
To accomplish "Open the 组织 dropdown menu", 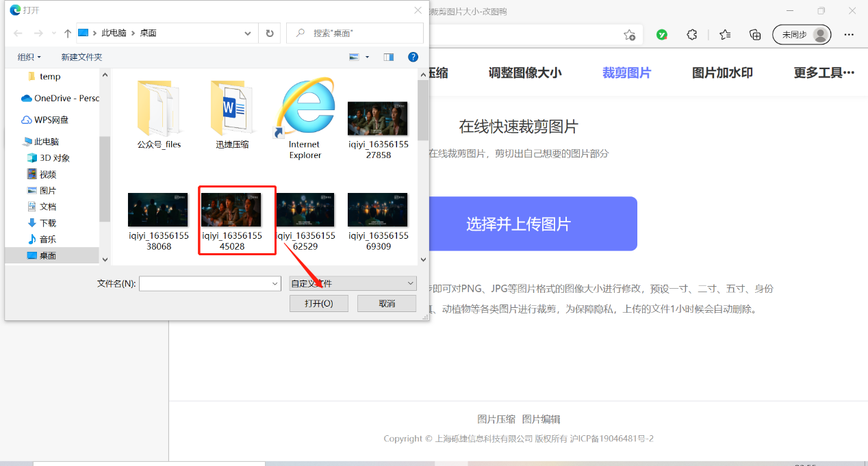I will click(x=29, y=57).
